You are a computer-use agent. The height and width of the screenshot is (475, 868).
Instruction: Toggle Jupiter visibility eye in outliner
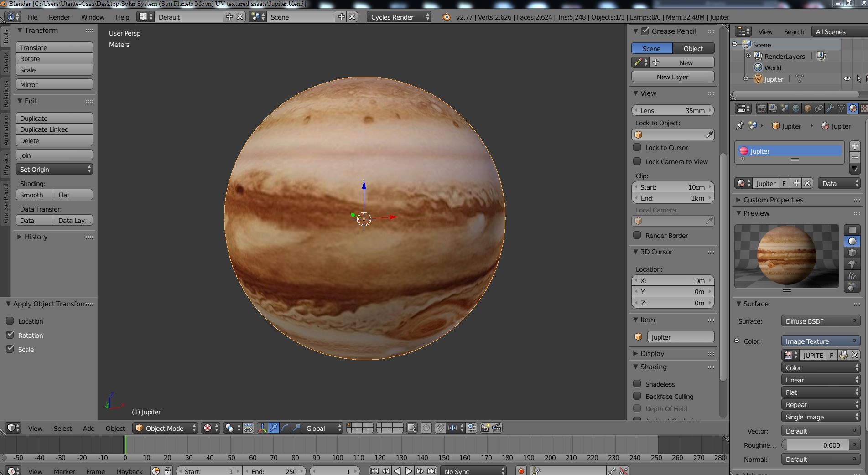pos(847,79)
